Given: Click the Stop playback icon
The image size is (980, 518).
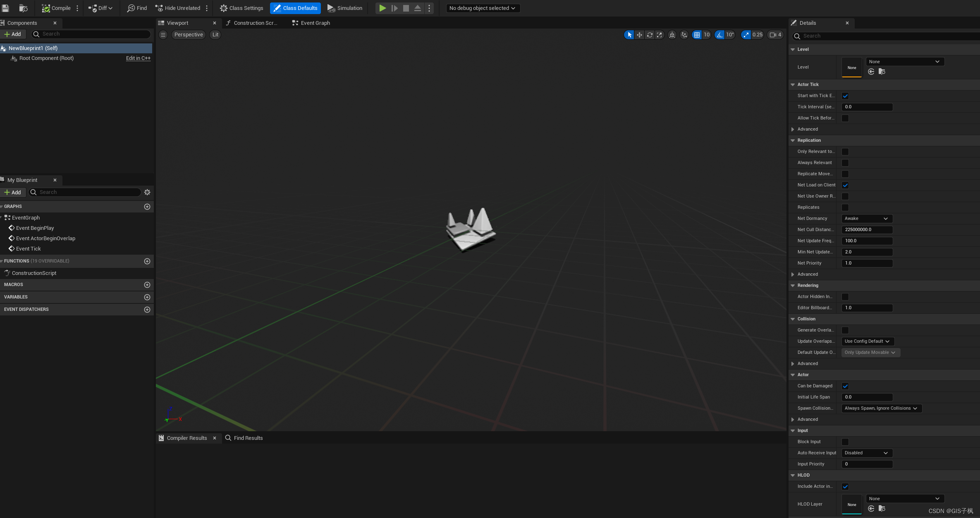Looking at the screenshot, I should click(x=406, y=8).
